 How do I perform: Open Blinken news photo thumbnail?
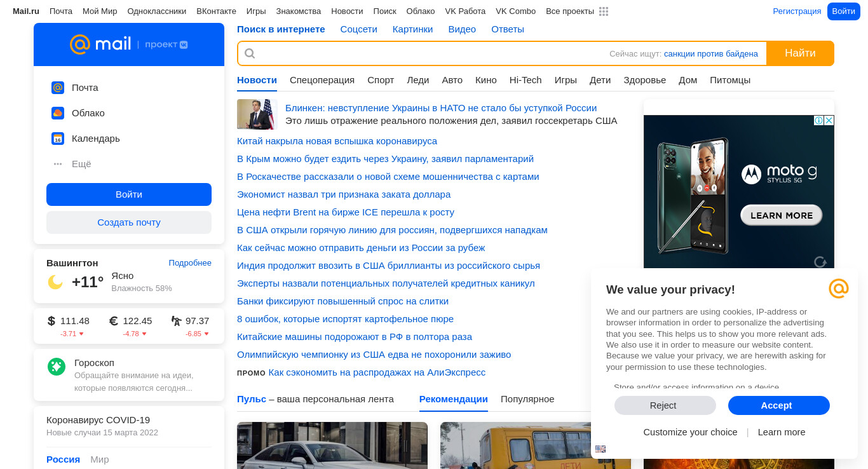click(257, 114)
